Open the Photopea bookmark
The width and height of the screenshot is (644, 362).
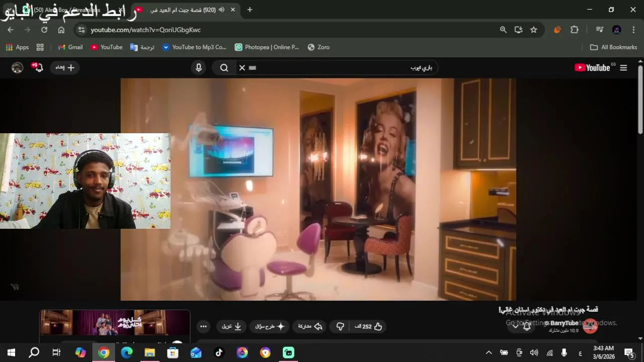(267, 47)
